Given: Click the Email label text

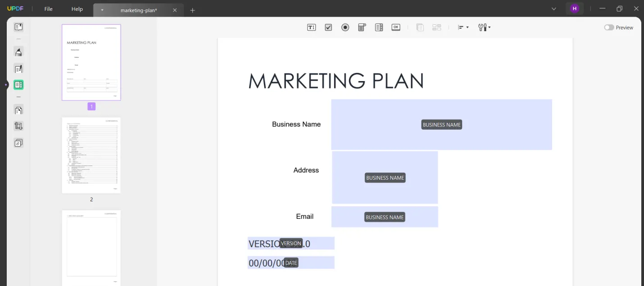Looking at the screenshot, I should (304, 217).
